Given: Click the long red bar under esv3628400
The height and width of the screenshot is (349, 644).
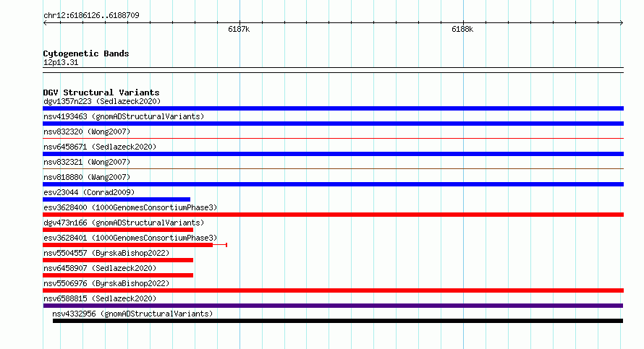Looking at the screenshot, I should [333, 215].
